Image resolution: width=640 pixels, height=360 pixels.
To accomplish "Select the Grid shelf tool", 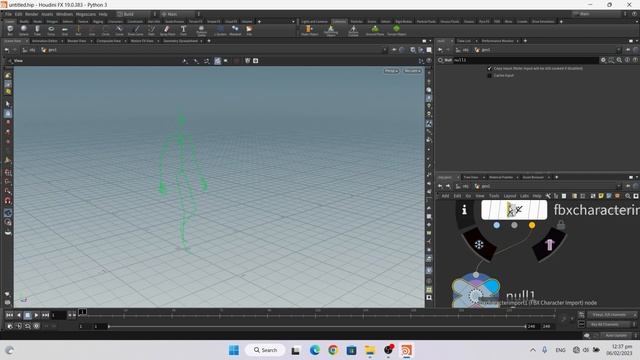I will coord(64,30).
